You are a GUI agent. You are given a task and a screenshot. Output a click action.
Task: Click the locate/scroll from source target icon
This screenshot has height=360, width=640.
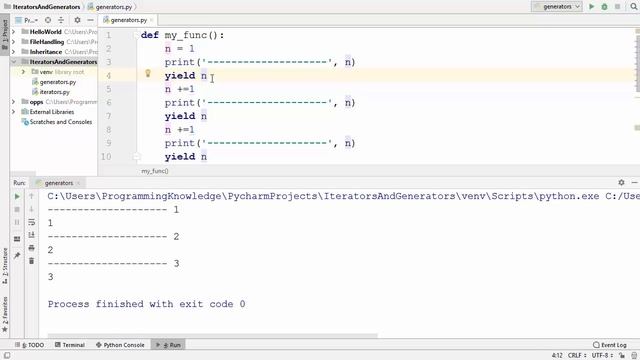tap(48, 20)
